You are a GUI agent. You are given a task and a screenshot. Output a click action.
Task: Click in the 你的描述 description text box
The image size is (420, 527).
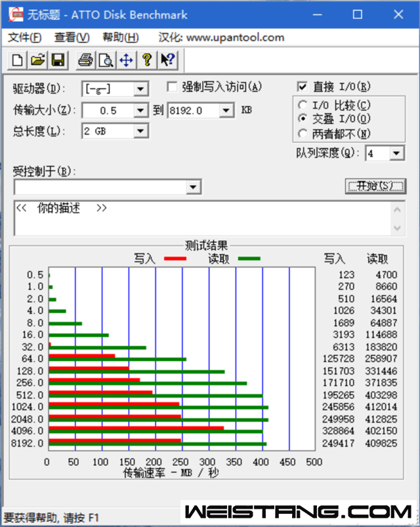[197, 218]
